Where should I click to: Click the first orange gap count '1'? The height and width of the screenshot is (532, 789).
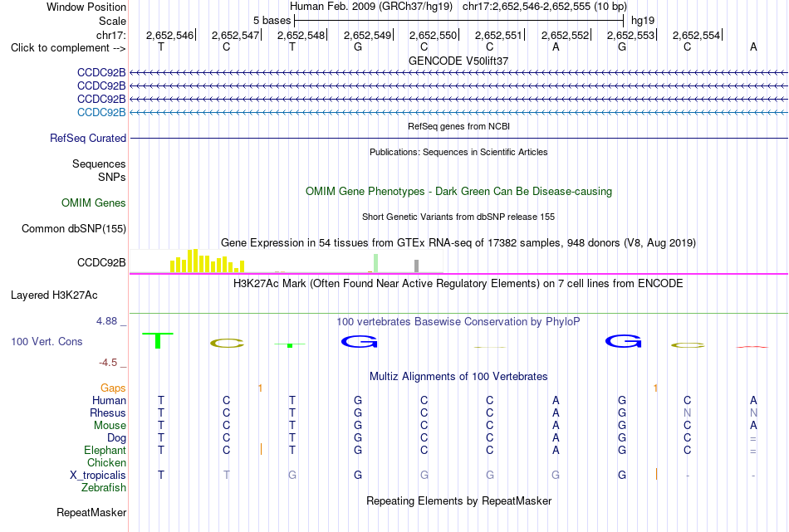click(260, 388)
